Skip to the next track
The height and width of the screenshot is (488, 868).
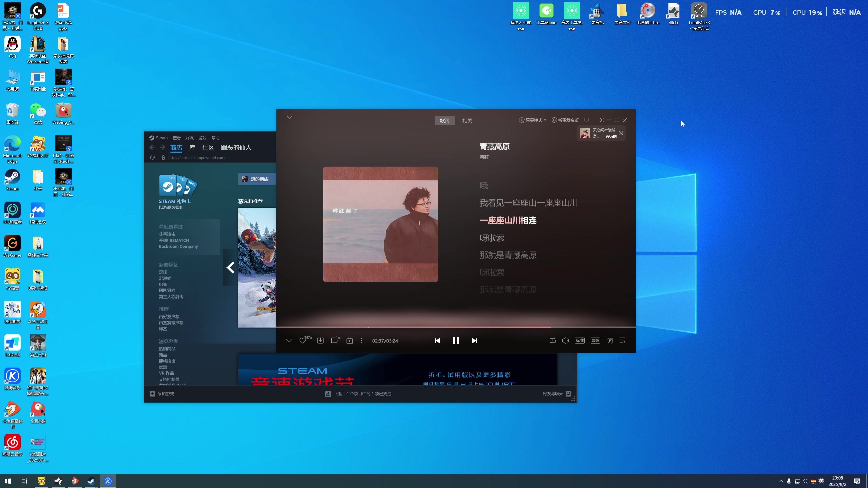click(474, 341)
